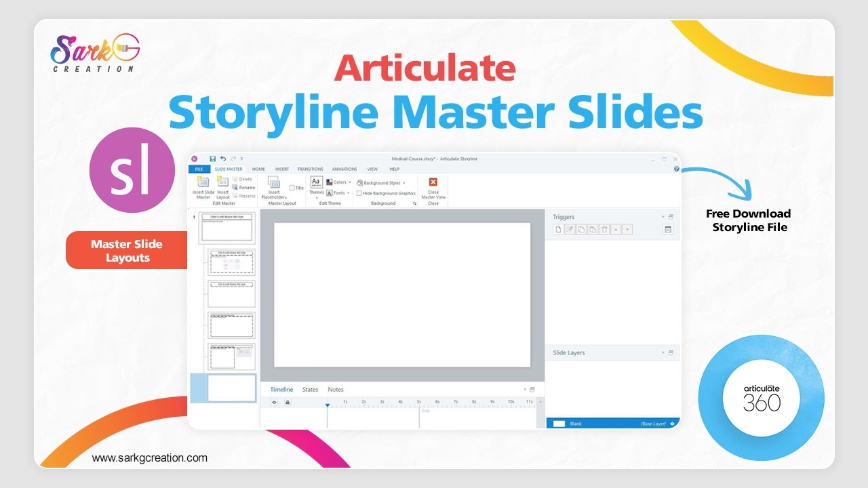Image resolution: width=868 pixels, height=488 pixels.
Task: Toggle the timeline show/hide eye icon
Action: click(275, 402)
